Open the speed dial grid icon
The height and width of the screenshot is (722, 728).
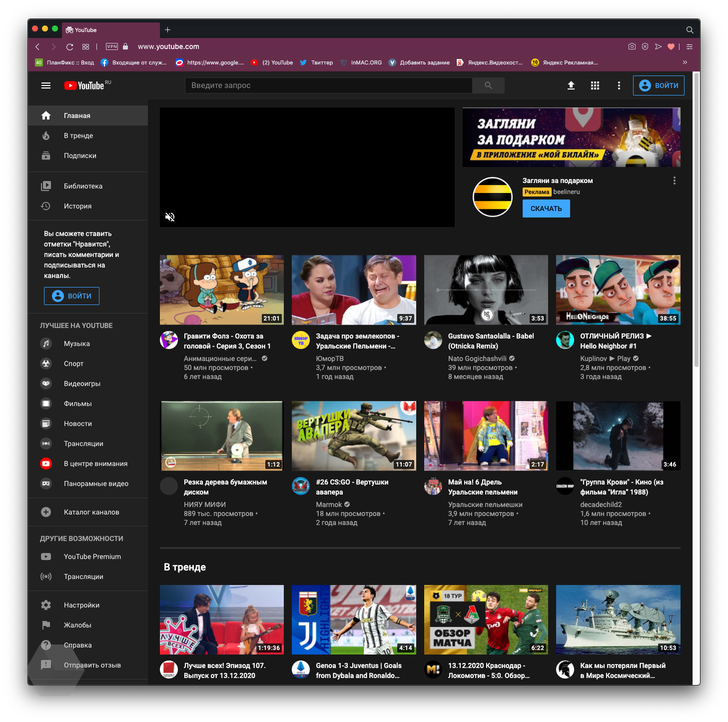pyautogui.click(x=86, y=46)
